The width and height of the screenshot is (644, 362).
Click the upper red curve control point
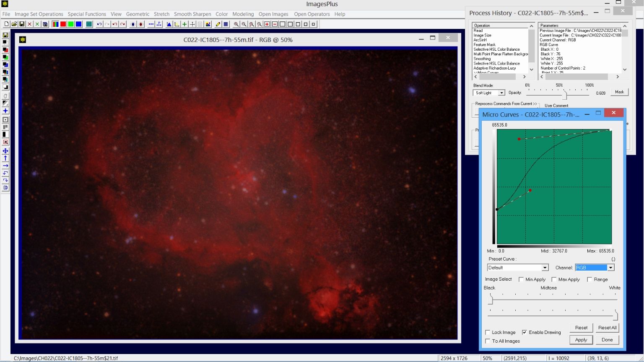519,139
